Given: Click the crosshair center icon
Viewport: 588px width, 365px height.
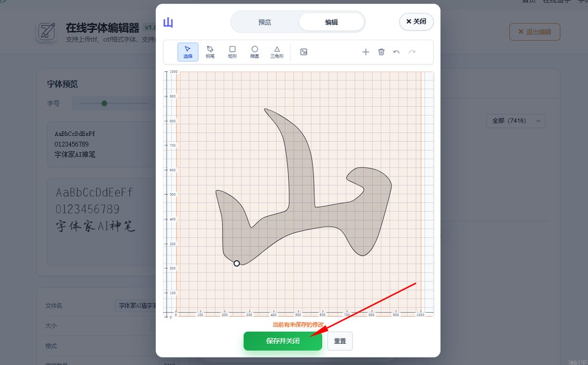Looking at the screenshot, I should [366, 52].
